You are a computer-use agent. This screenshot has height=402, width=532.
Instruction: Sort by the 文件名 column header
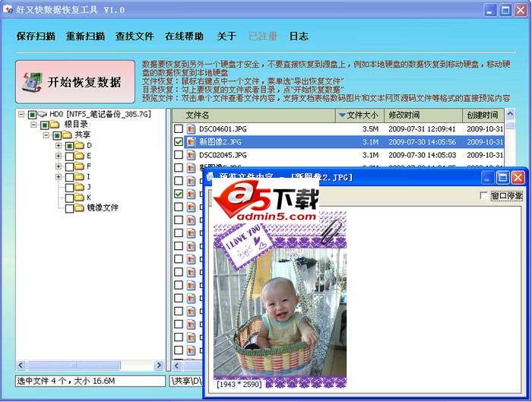pyautogui.click(x=254, y=116)
